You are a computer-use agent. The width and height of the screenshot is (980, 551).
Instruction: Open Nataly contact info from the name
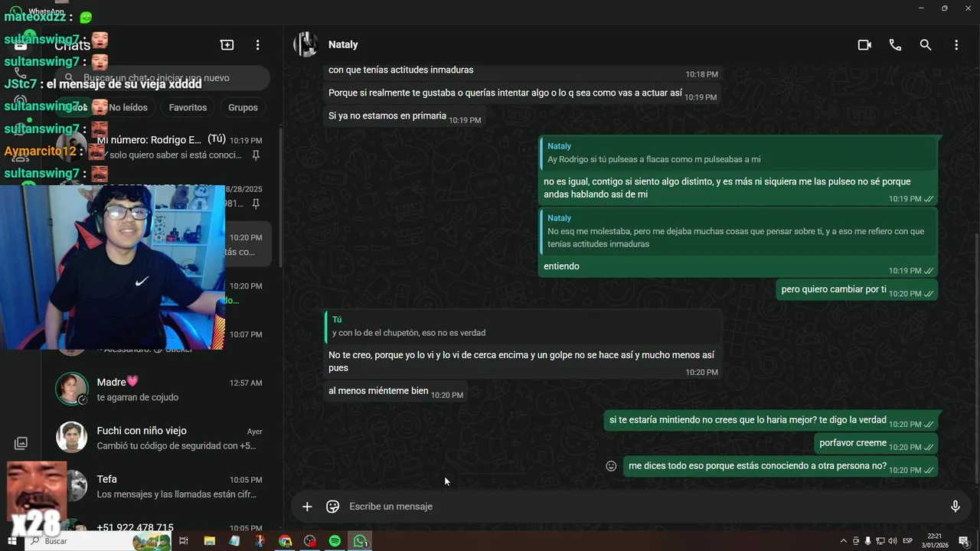[343, 44]
